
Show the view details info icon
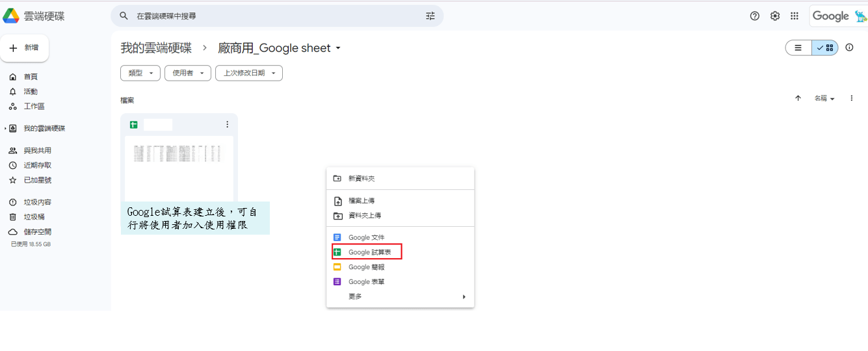coord(849,47)
